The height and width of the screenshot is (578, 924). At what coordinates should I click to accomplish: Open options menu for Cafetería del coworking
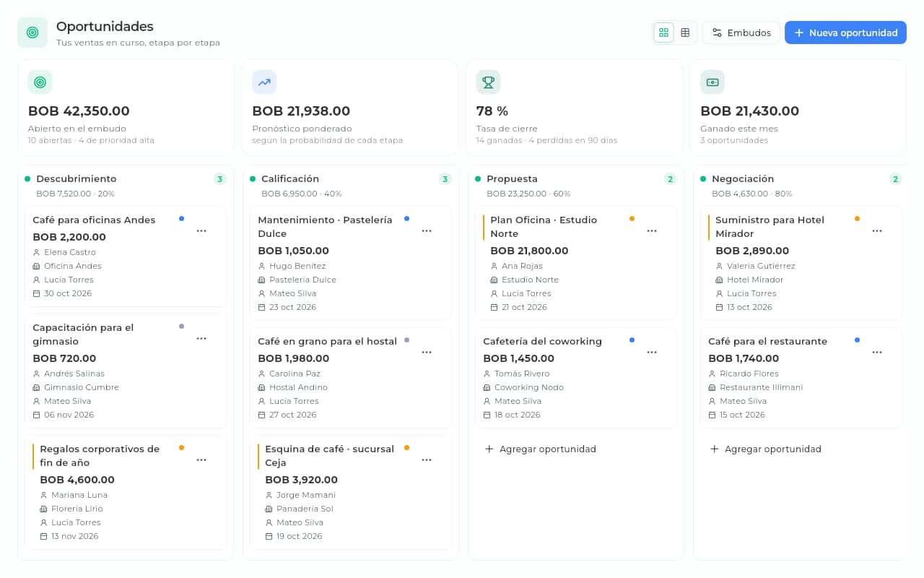pyautogui.click(x=652, y=352)
